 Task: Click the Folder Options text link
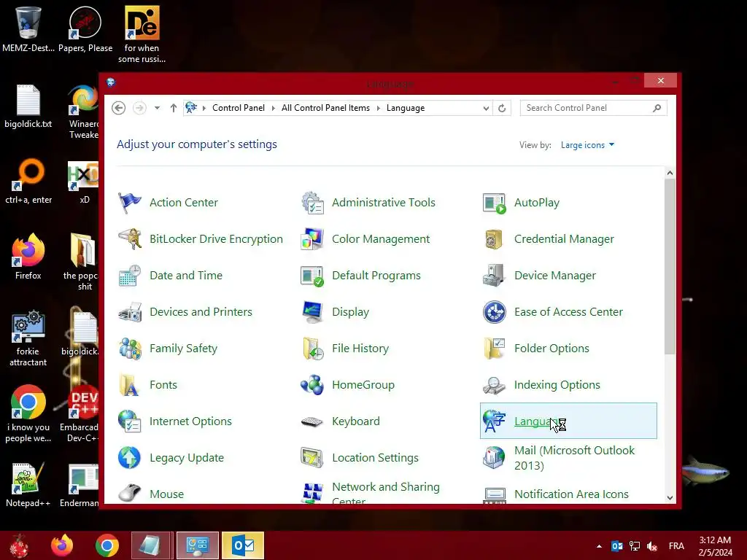551,349
